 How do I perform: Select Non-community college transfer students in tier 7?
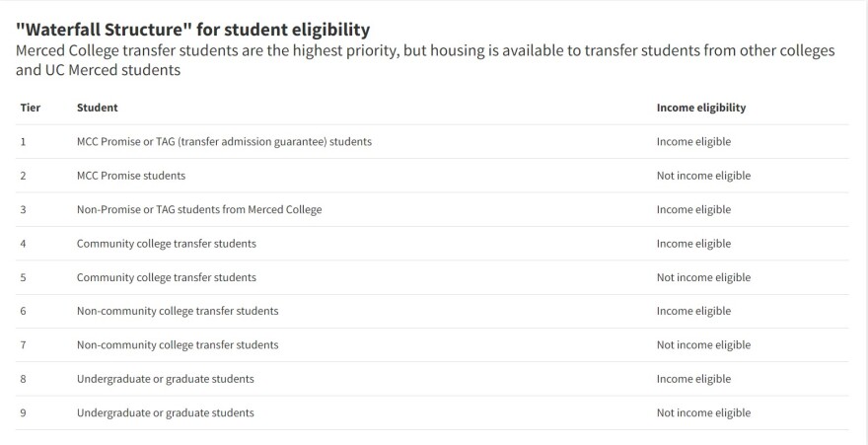tap(178, 344)
